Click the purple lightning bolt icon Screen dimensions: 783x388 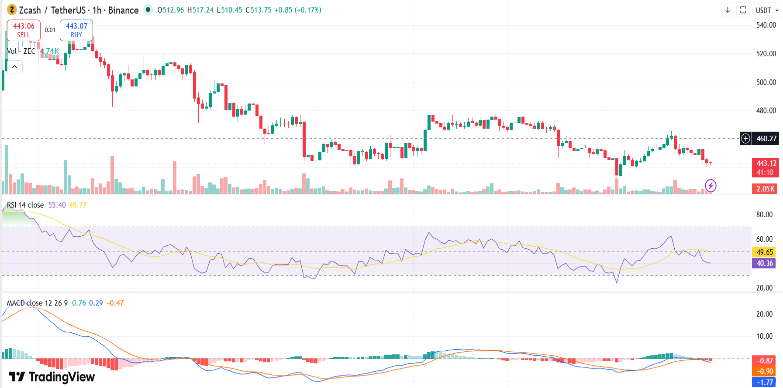coord(711,186)
